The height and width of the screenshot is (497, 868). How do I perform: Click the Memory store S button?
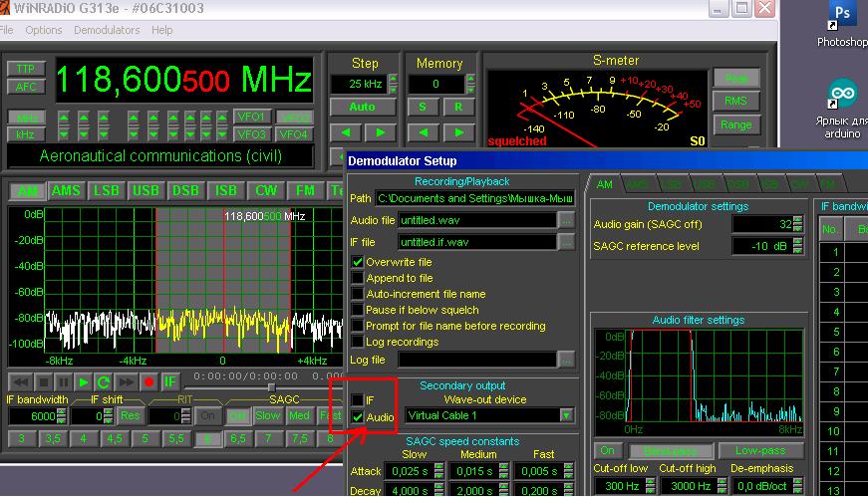pyautogui.click(x=423, y=107)
